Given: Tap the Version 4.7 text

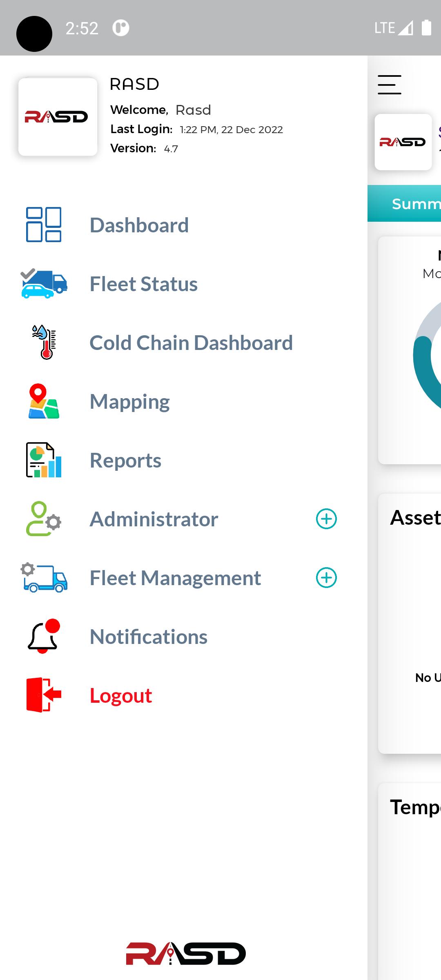Looking at the screenshot, I should (145, 148).
